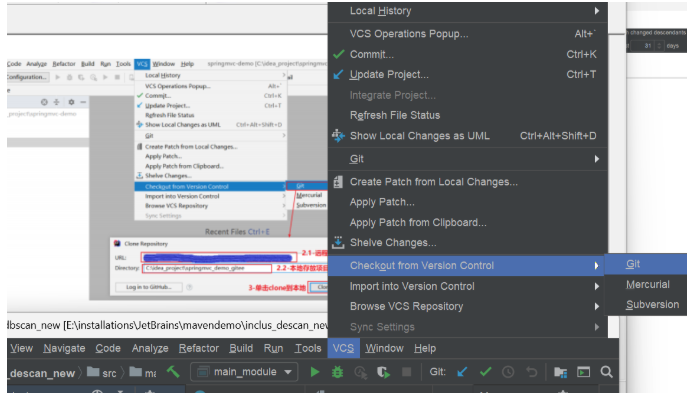Click the greyed circular icon right of the Debug bug
Image resolution: width=696 pixels, height=397 pixels.
(x=360, y=372)
